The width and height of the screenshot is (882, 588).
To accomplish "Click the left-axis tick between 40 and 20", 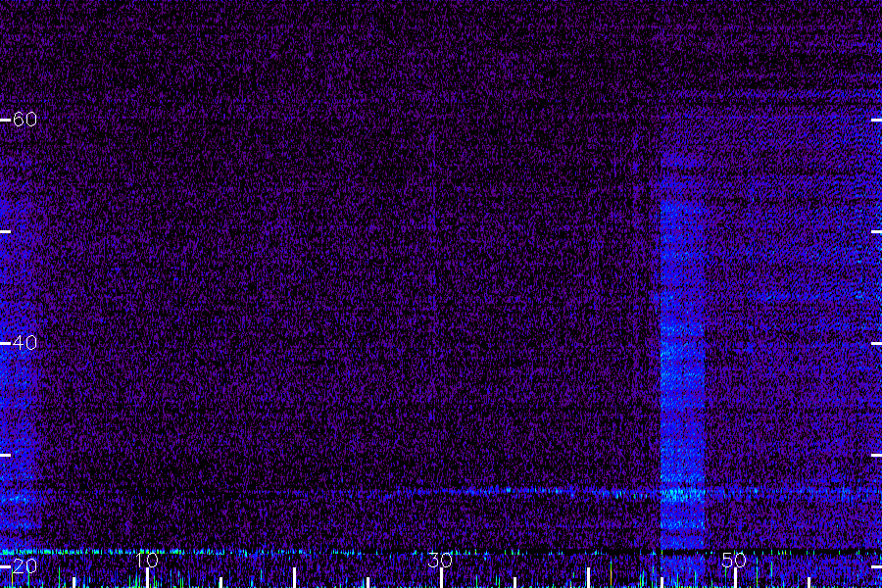I will point(5,455).
